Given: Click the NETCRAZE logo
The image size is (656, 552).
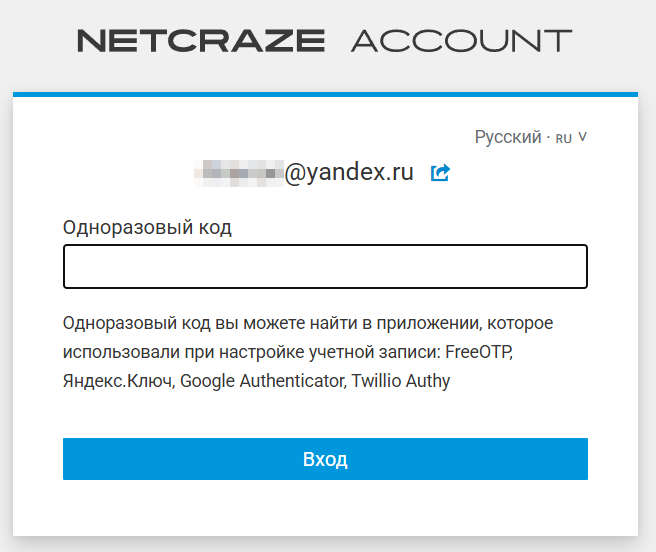Looking at the screenshot, I should (x=201, y=41).
